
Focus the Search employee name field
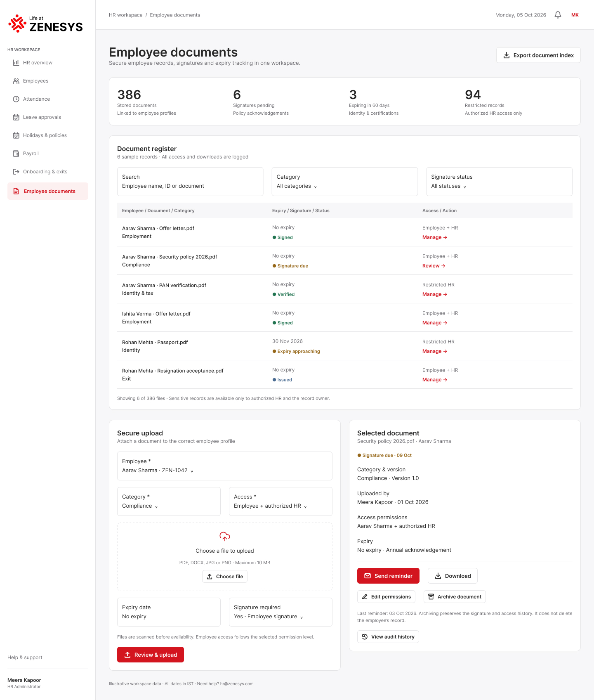(x=190, y=182)
